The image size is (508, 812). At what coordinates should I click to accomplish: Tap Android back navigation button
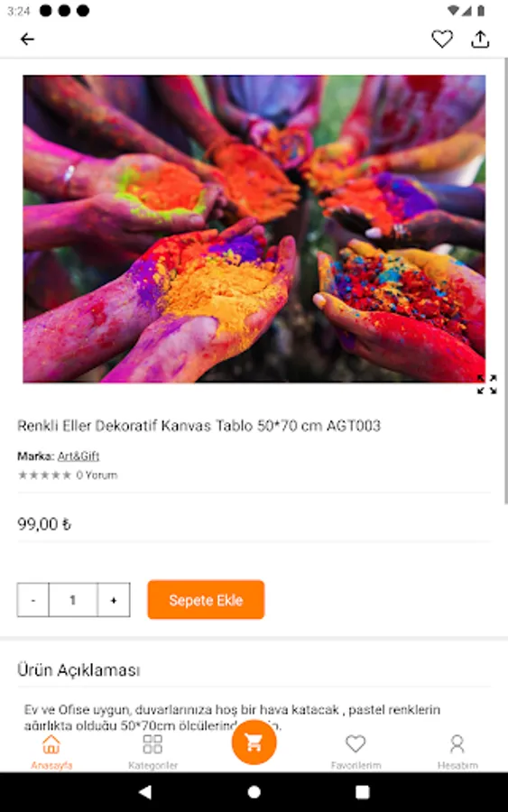click(x=145, y=792)
